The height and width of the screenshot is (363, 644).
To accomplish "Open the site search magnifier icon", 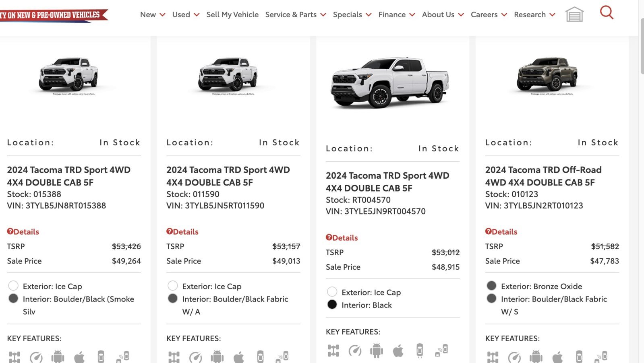I will click(607, 12).
